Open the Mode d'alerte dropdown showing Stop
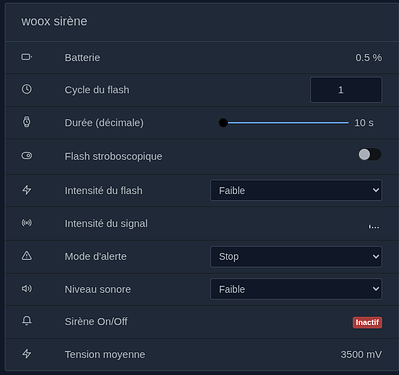Screen dimensions: 399x375 [x=296, y=256]
